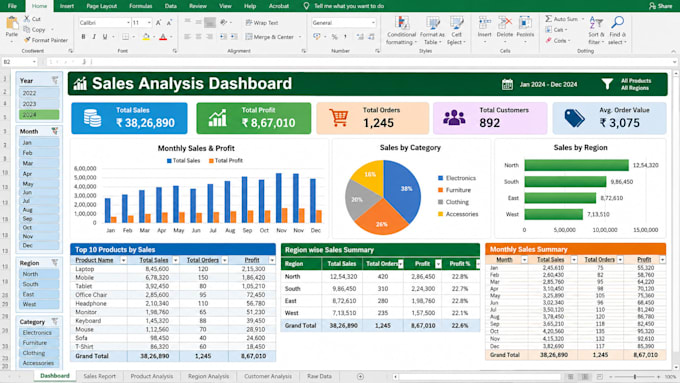The width and height of the screenshot is (680, 383).
Task: Click the Share button
Action: coord(660,6)
